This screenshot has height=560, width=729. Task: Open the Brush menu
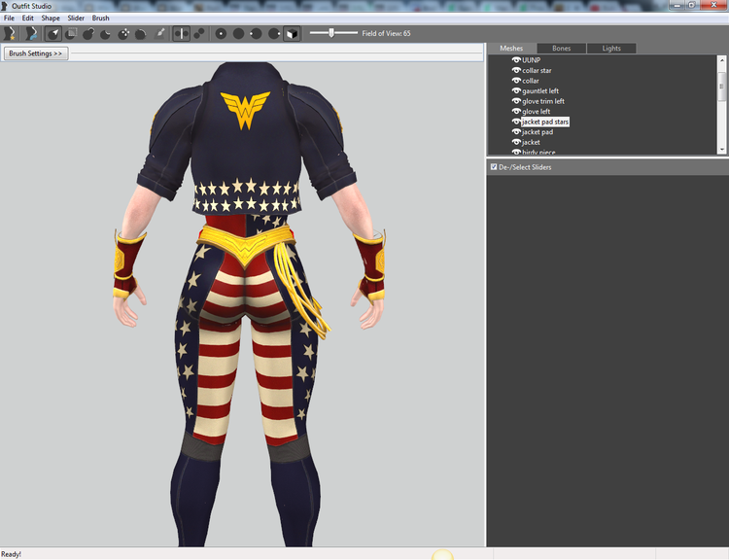pyautogui.click(x=100, y=18)
